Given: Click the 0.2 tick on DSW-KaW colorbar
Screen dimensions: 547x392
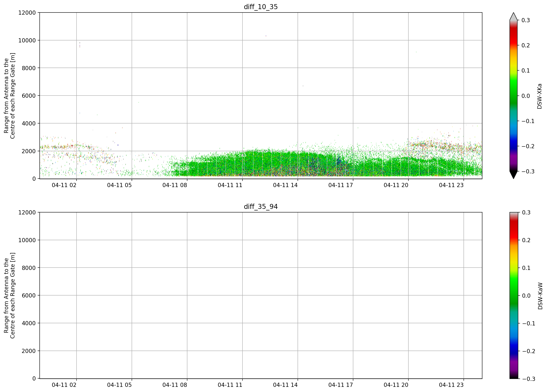Looking at the screenshot, I should 526,240.
